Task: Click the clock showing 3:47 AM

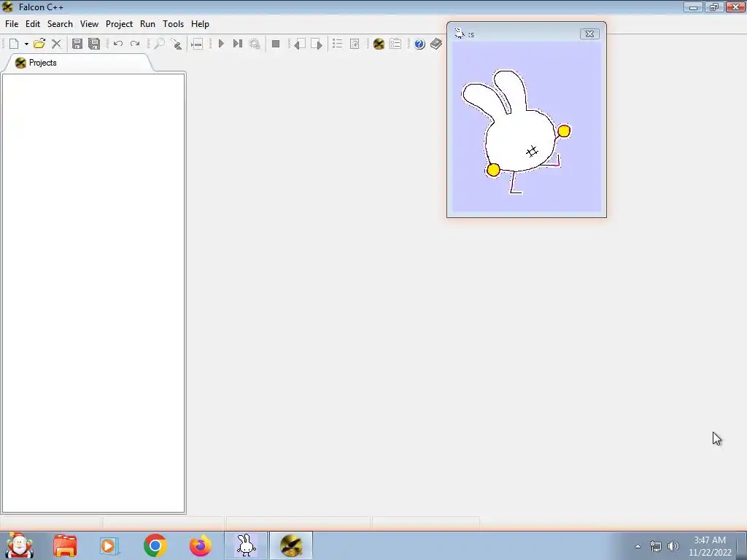Action: click(710, 540)
